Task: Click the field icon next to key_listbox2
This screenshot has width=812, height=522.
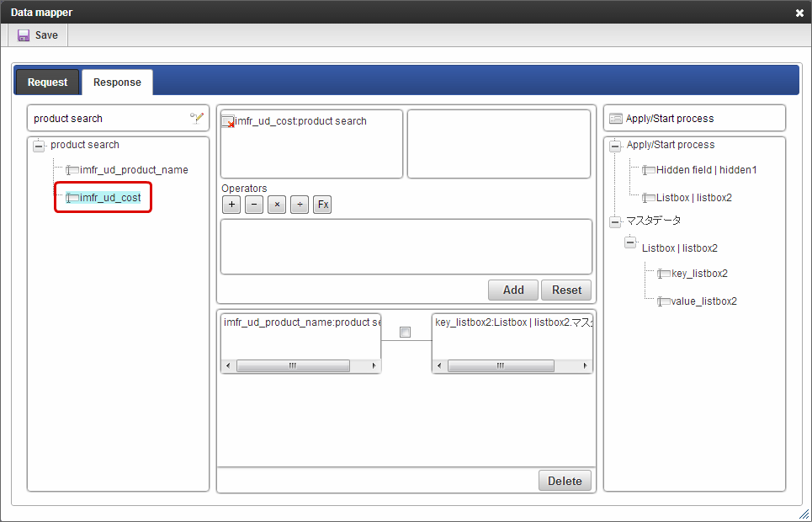Action: point(663,274)
